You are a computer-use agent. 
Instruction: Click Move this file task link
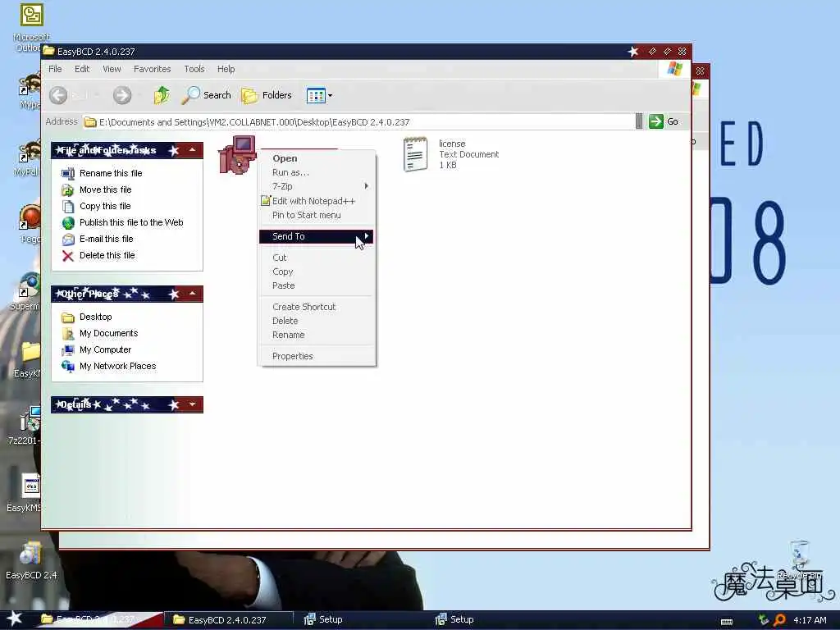coord(105,189)
